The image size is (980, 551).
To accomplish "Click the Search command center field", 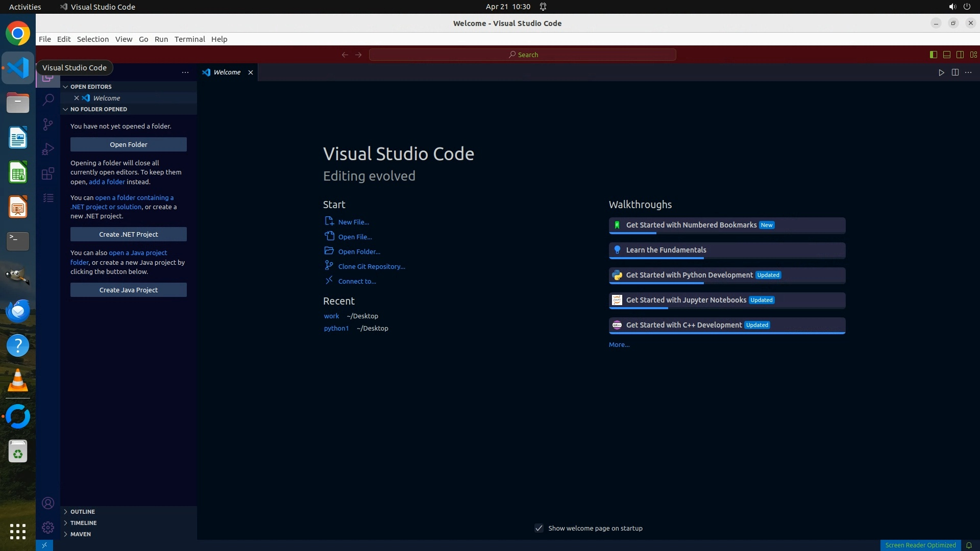I will tap(523, 55).
